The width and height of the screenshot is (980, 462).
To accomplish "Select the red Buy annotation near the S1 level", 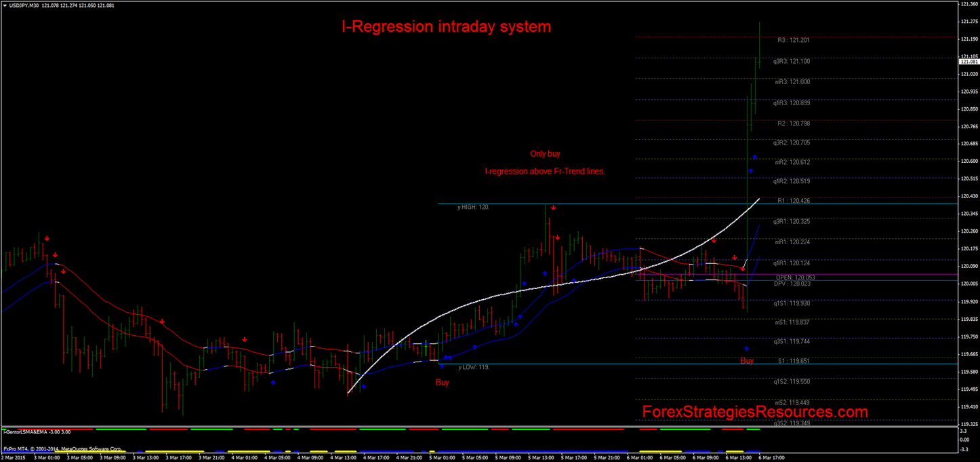I will (x=746, y=361).
